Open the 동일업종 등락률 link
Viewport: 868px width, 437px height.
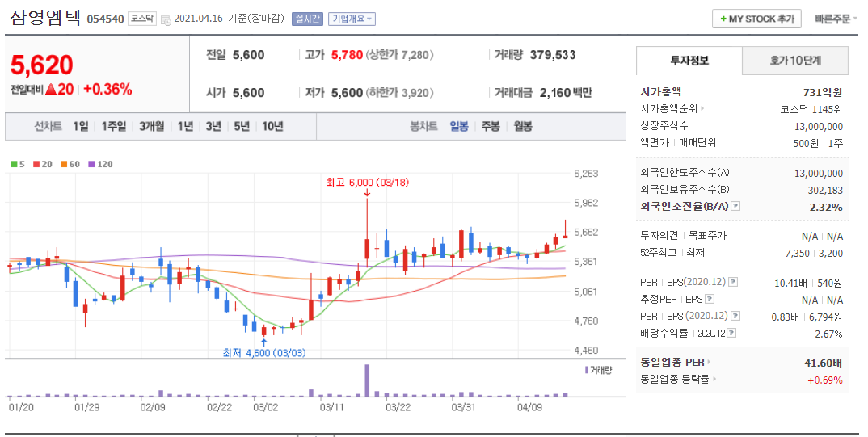click(678, 380)
